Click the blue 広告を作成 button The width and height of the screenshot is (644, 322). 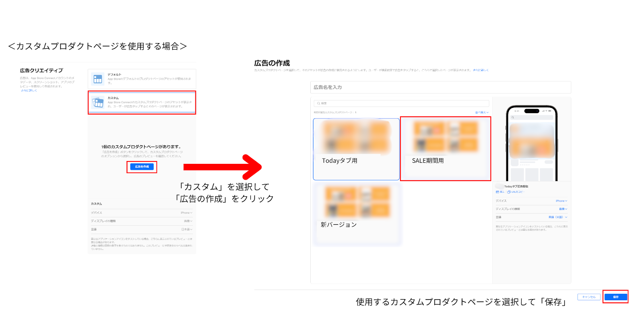pos(142,167)
